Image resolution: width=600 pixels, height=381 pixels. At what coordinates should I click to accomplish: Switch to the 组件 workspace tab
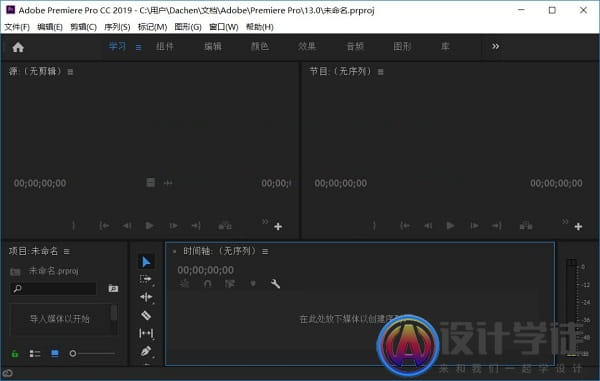click(165, 47)
